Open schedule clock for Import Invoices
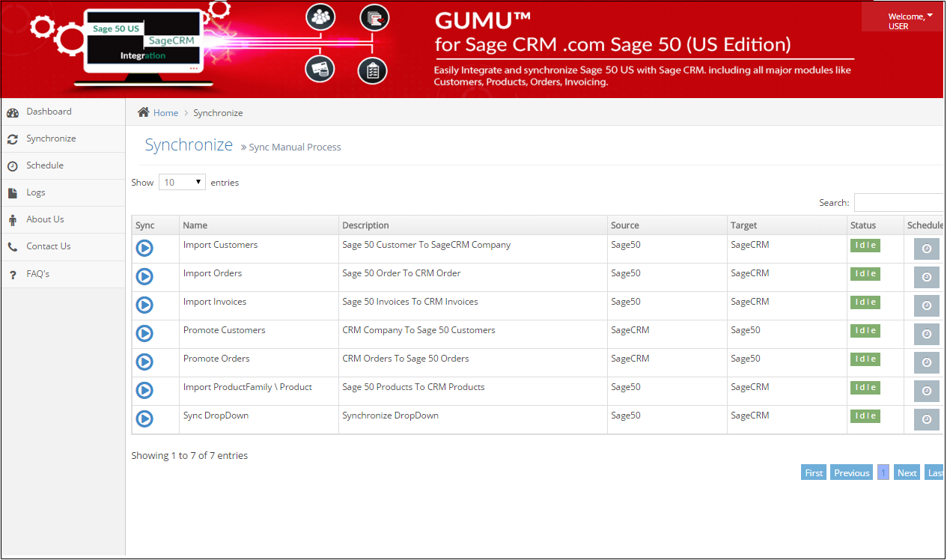The height and width of the screenshot is (560, 950). [x=926, y=305]
